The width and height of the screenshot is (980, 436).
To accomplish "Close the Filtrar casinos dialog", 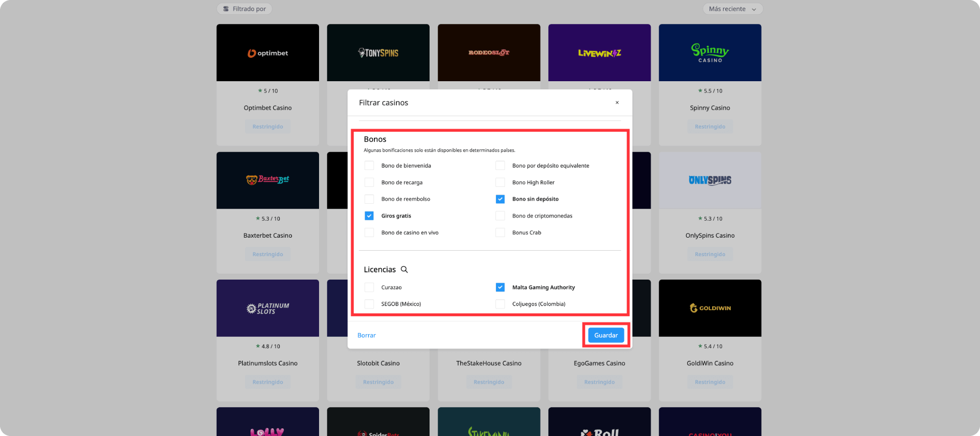I will click(x=617, y=102).
